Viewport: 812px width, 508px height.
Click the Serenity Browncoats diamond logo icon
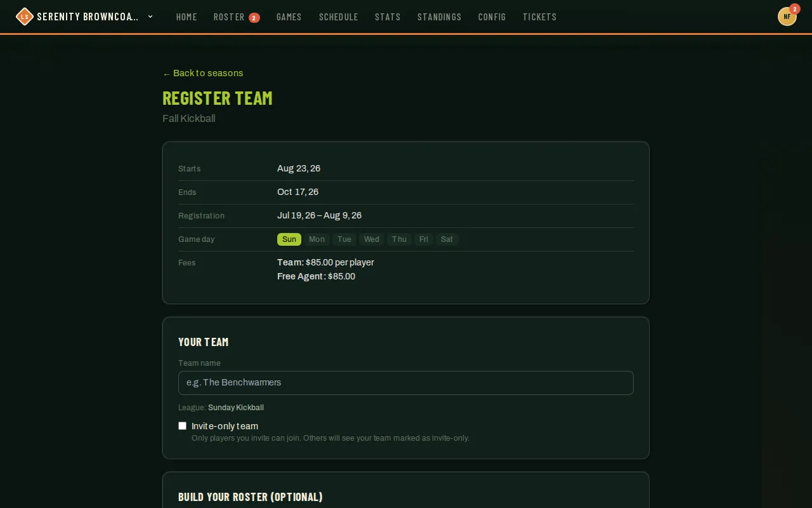24,17
